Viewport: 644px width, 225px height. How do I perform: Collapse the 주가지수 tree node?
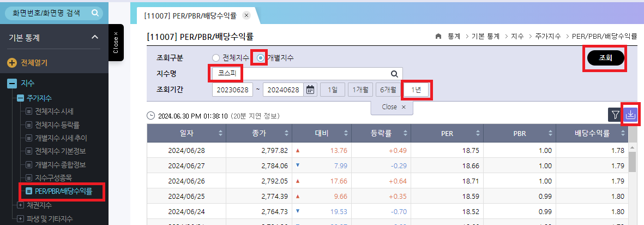click(20, 98)
